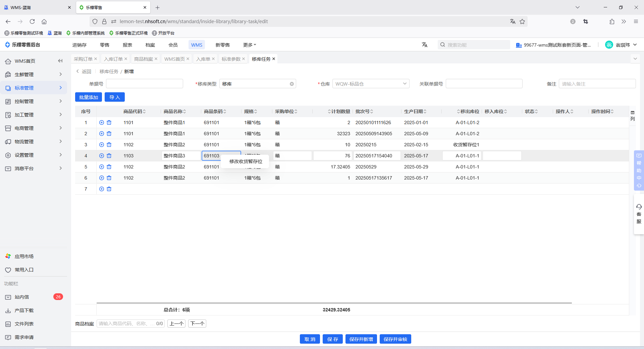Open 应用市场 in sidebar

coord(34,256)
